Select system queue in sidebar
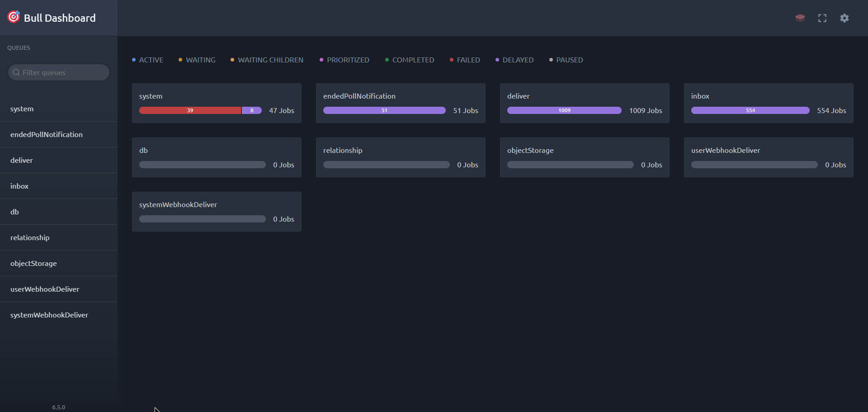The width and height of the screenshot is (868, 412). (22, 109)
